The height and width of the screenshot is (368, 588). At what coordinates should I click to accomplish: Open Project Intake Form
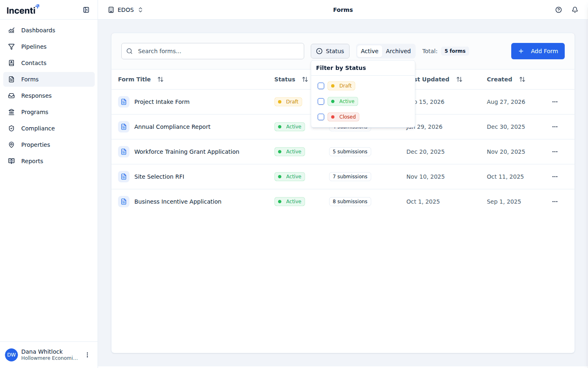[x=162, y=102]
